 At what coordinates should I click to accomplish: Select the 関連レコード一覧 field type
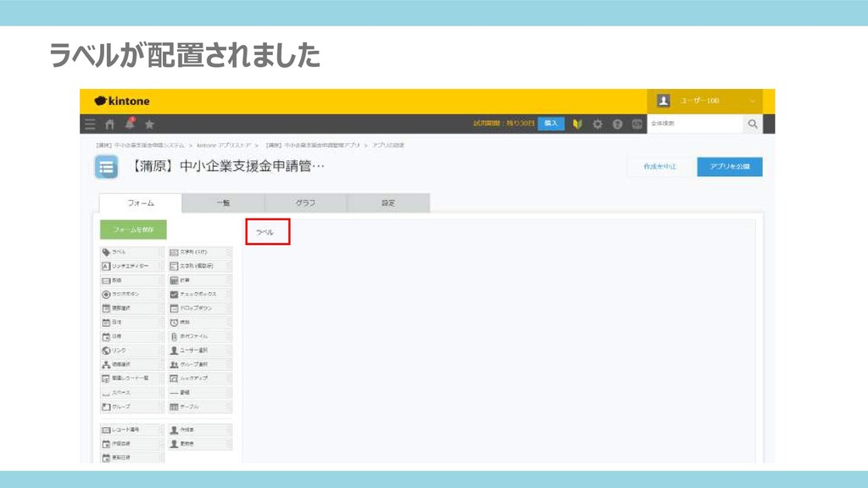[x=131, y=379]
